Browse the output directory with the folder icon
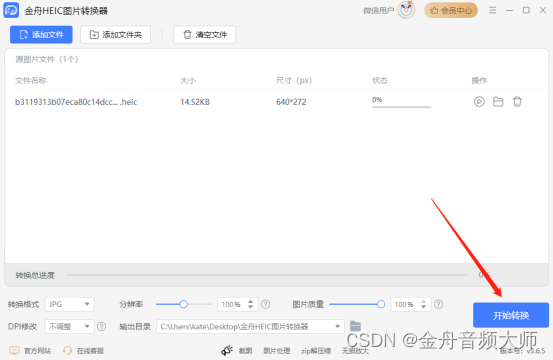The width and height of the screenshot is (553, 360). (x=355, y=326)
